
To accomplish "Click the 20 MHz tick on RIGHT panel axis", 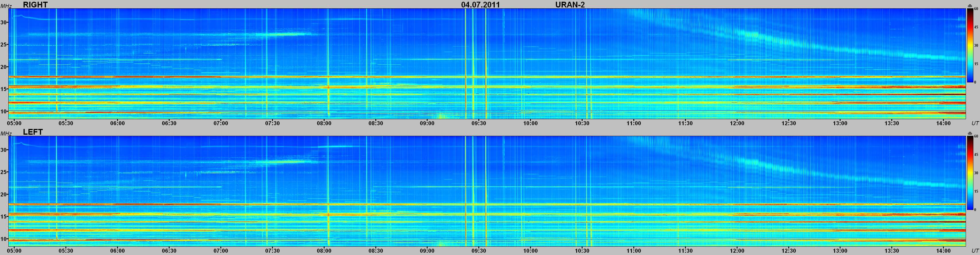I will pyautogui.click(x=3, y=67).
